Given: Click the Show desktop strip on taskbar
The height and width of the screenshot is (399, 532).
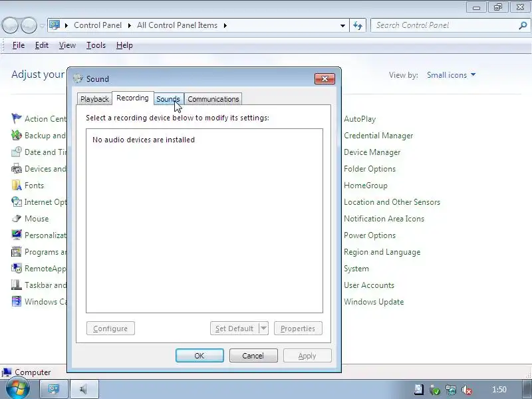Looking at the screenshot, I should 527,389.
